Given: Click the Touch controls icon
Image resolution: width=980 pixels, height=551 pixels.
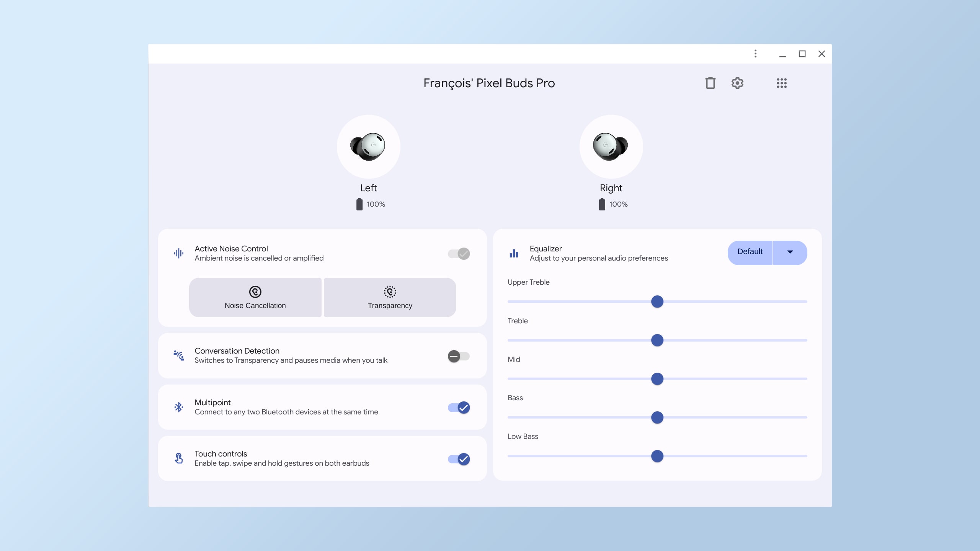Looking at the screenshot, I should pyautogui.click(x=179, y=458).
